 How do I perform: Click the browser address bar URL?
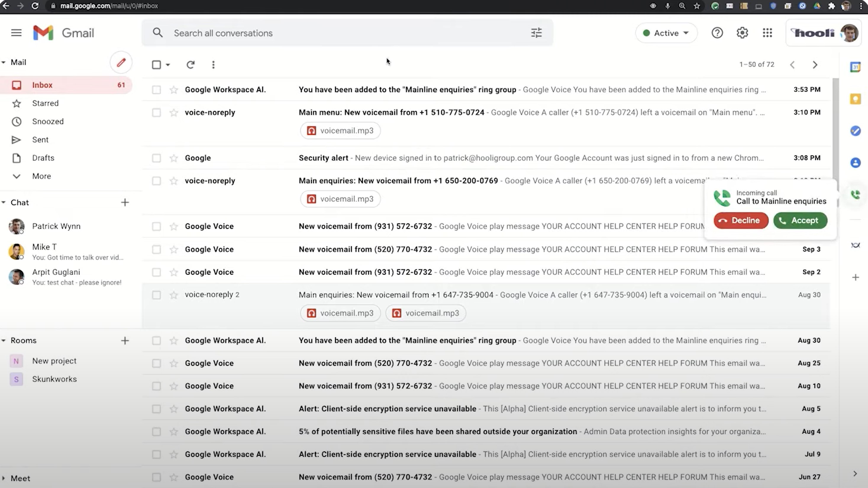109,6
